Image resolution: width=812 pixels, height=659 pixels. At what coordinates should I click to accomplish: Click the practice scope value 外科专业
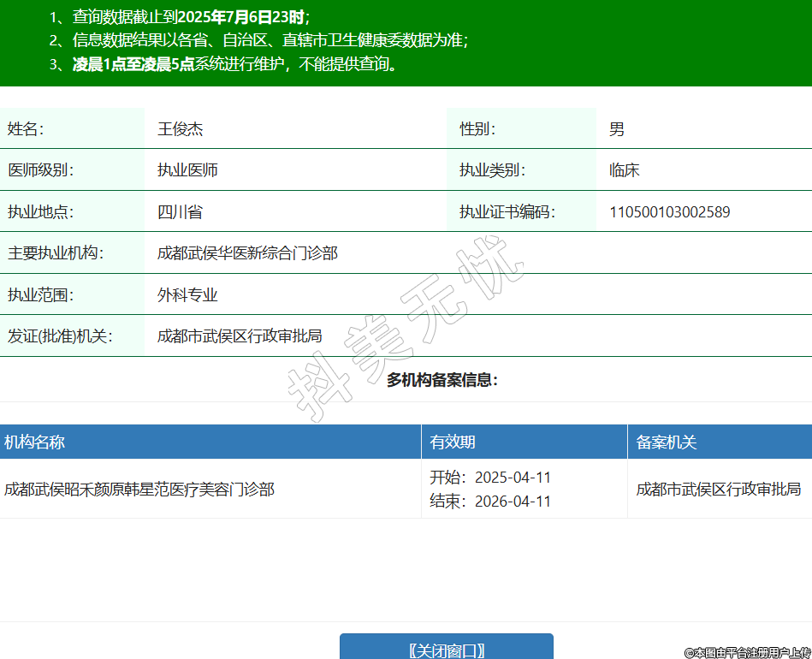(x=187, y=295)
